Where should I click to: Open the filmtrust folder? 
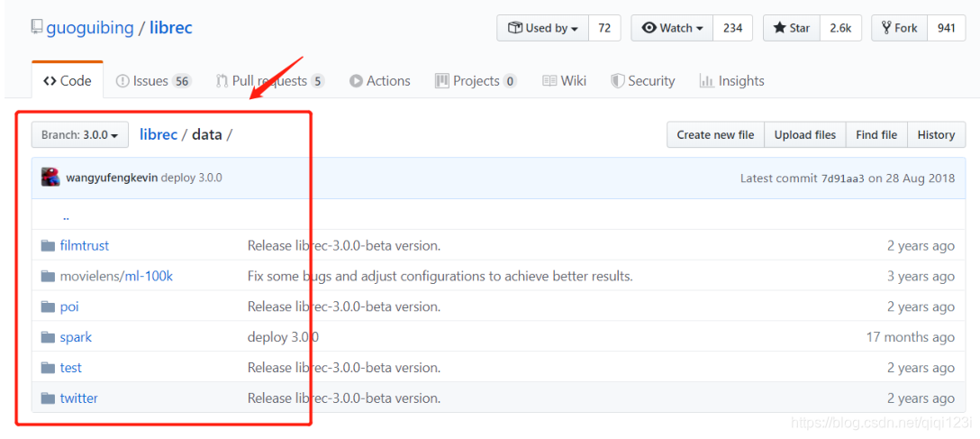coord(85,246)
